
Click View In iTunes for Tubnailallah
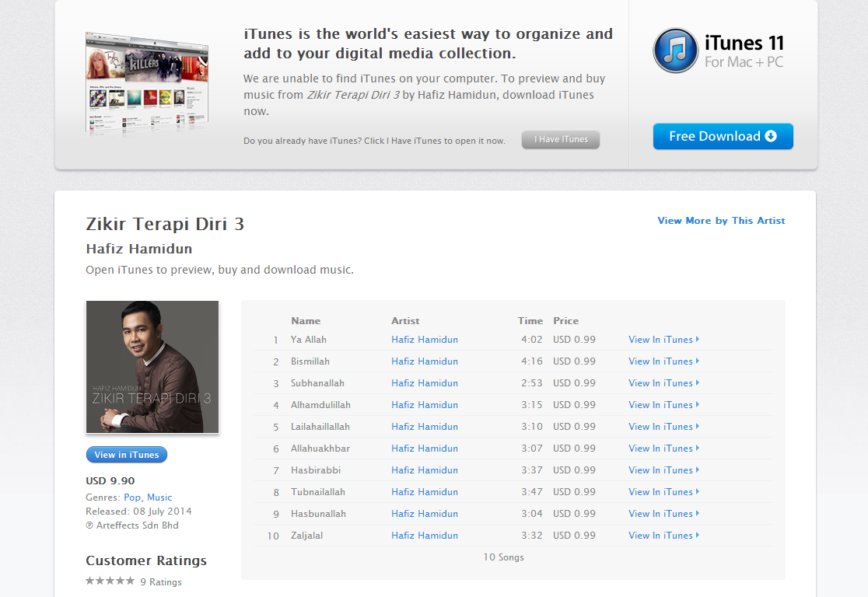tap(663, 491)
